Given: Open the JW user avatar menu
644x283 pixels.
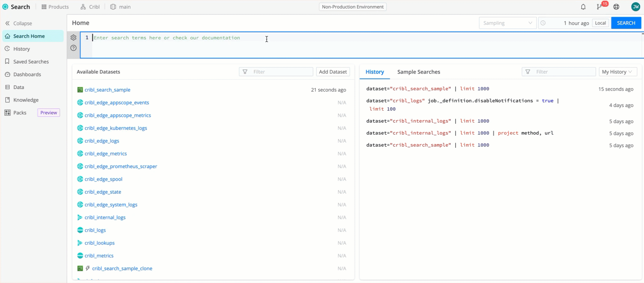Looking at the screenshot, I should [635, 7].
